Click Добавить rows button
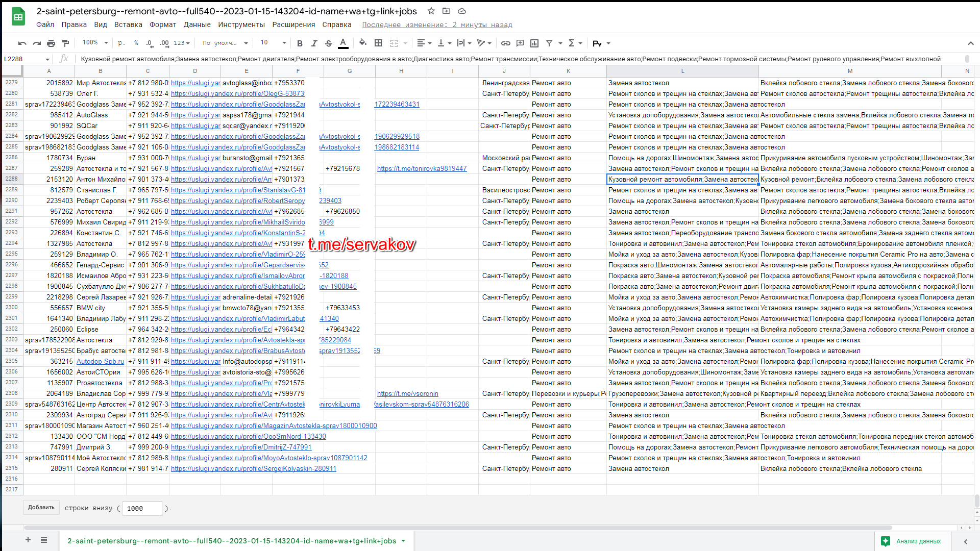The width and height of the screenshot is (980, 551). point(41,508)
